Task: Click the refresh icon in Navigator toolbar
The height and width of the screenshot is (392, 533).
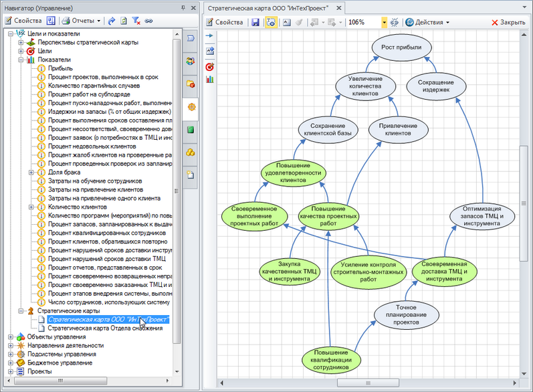Action: click(x=124, y=21)
